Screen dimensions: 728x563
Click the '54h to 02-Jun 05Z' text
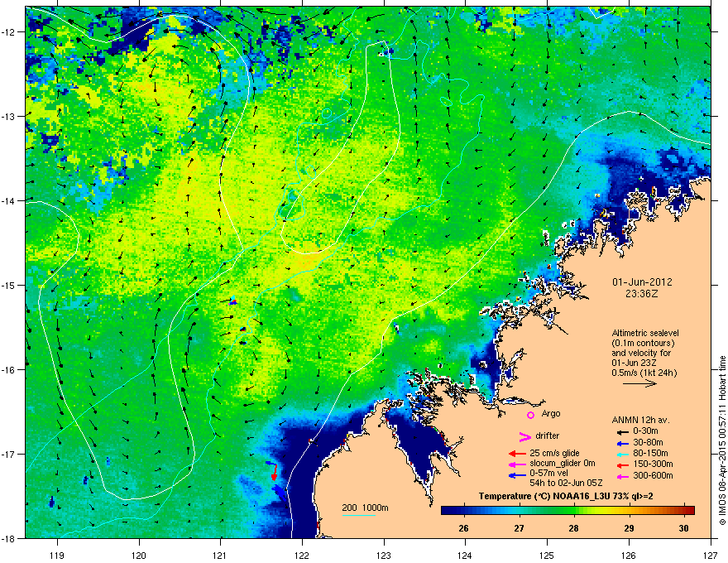click(x=566, y=483)
